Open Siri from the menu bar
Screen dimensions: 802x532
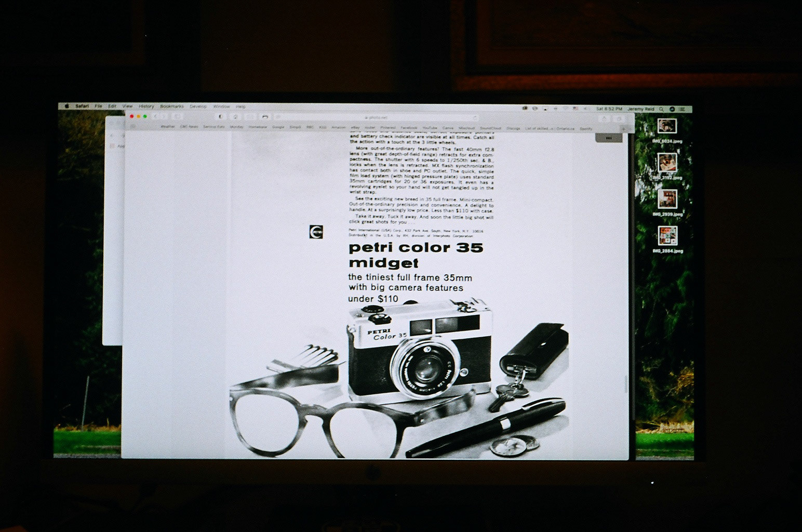[672, 110]
